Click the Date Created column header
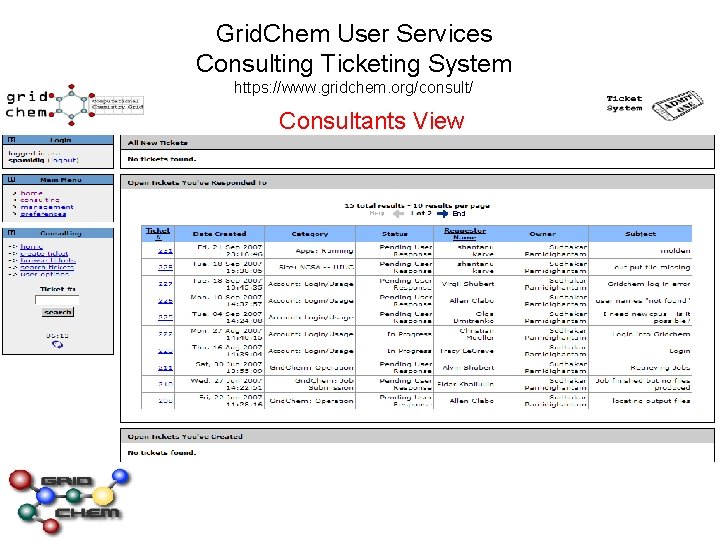720x540 pixels. [219, 234]
